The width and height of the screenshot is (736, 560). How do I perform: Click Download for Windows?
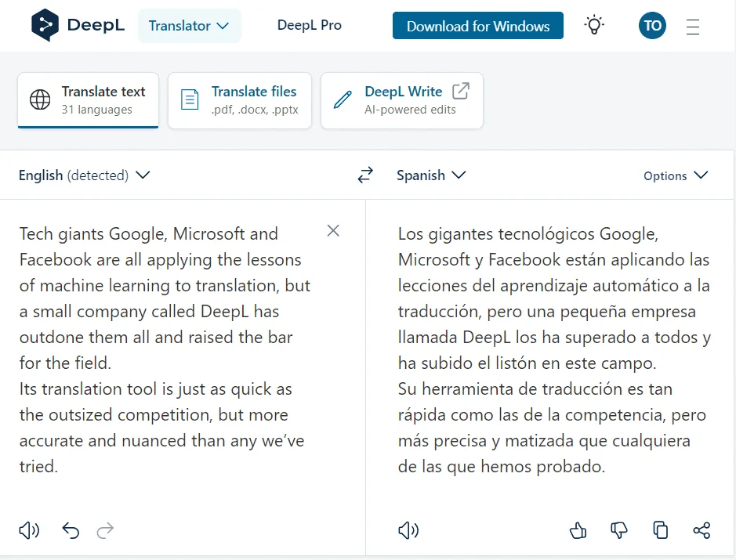[x=477, y=25]
